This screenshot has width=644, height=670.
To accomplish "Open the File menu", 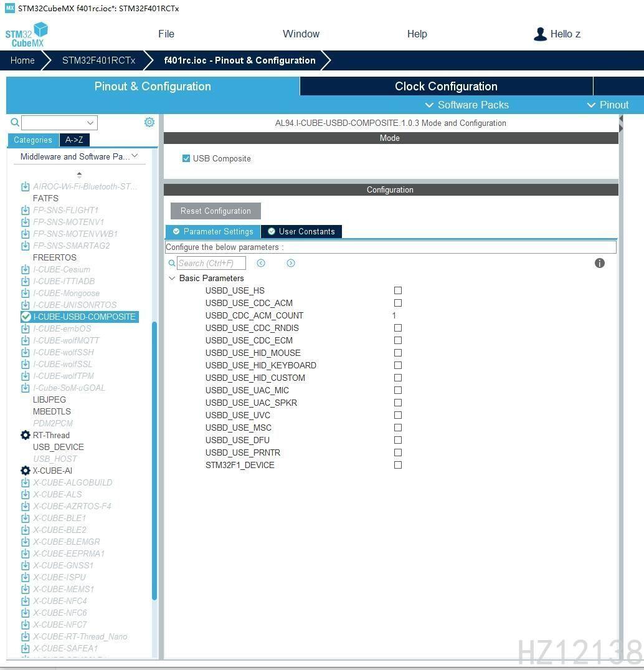I will (x=166, y=34).
